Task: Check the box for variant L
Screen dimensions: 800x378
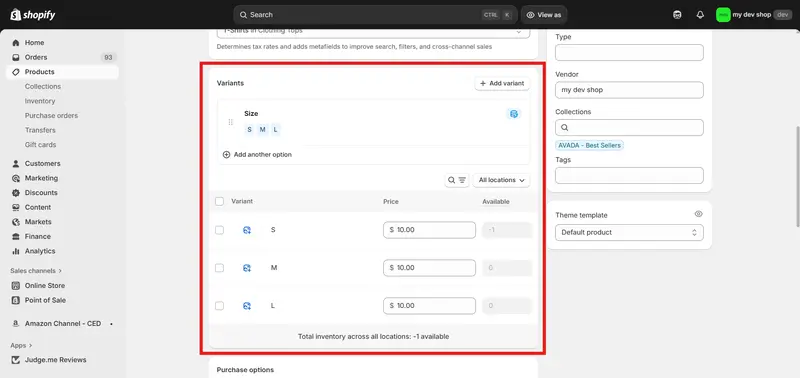Action: coord(219,306)
